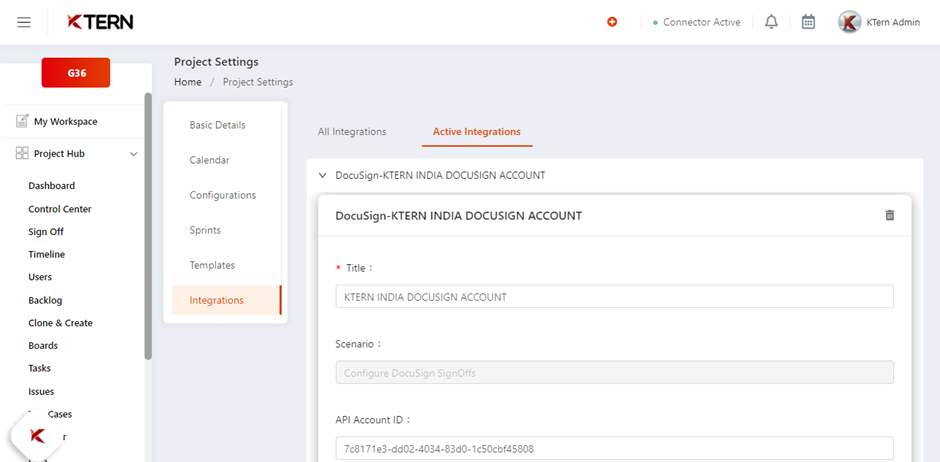Open My Workspace
Image resolution: width=940 pixels, height=462 pixels.
(65, 121)
